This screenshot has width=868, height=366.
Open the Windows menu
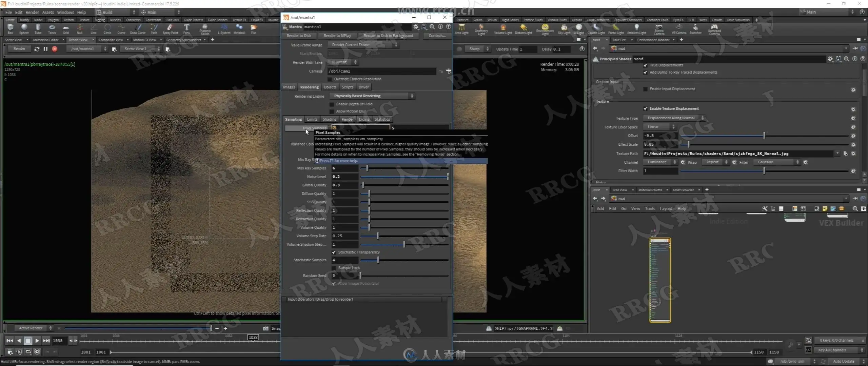pos(65,12)
